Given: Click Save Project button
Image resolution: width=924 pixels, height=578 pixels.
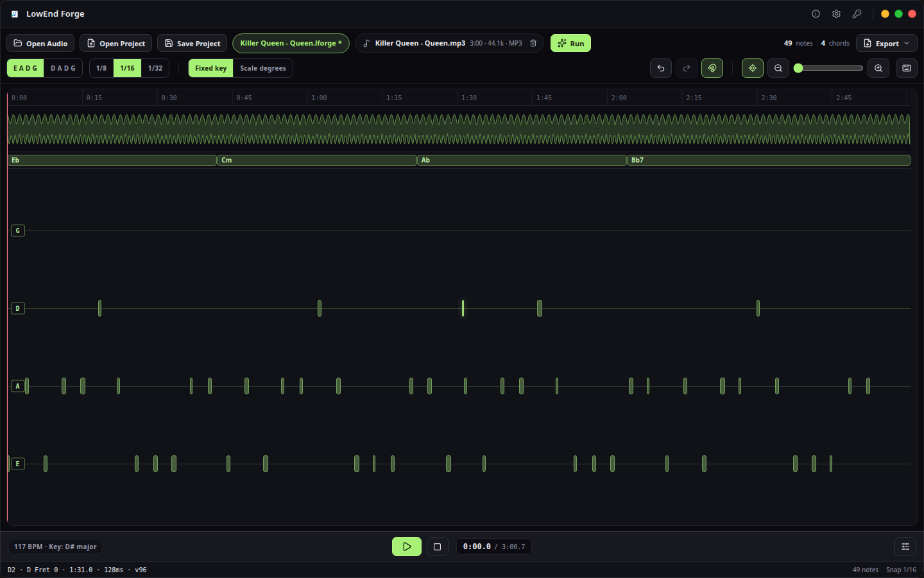Looking at the screenshot, I should pos(192,43).
